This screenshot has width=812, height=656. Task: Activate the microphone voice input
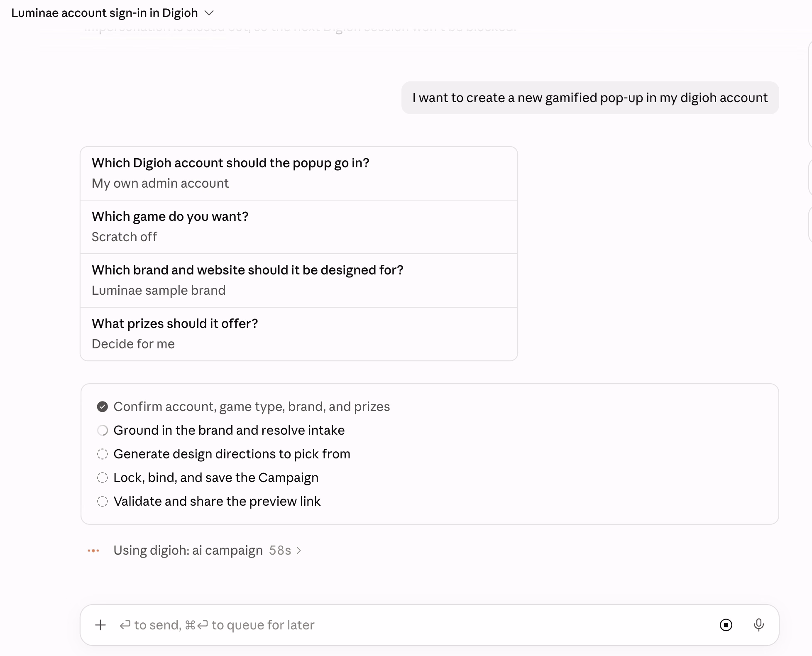click(x=758, y=625)
